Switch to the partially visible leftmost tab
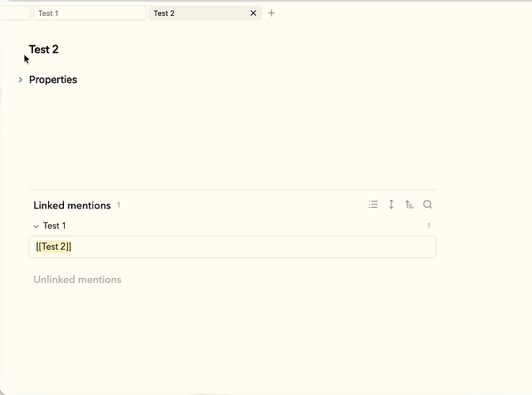Screen dimensions: 532x395 point(16,13)
